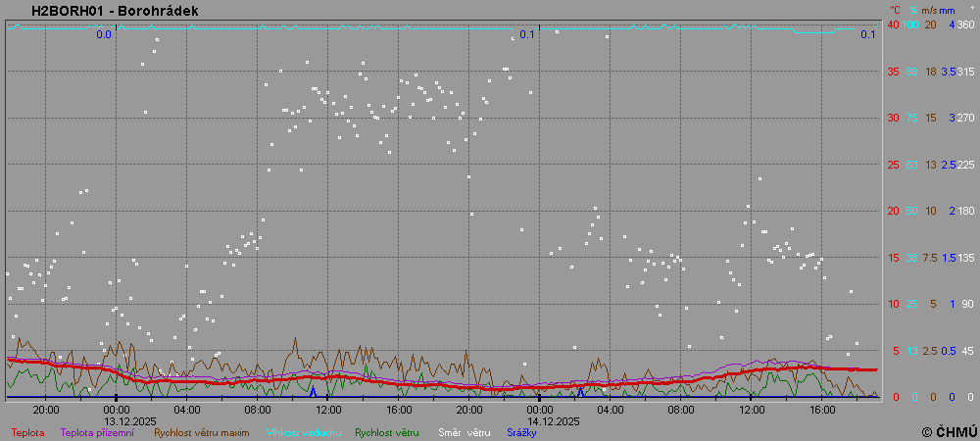Image resolution: width=980 pixels, height=441 pixels.
Task: Click the 90 wind direction axis value
Action: click(x=967, y=304)
